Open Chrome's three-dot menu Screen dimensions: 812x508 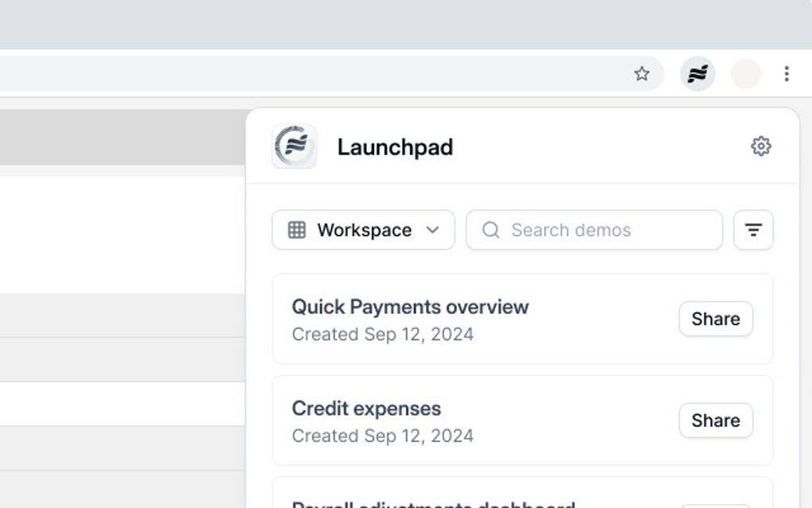click(787, 73)
